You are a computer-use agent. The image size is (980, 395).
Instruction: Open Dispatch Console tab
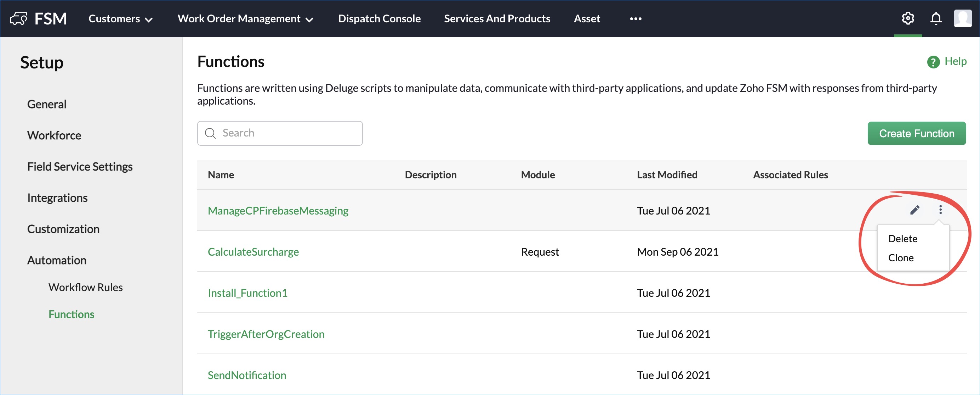tap(379, 19)
